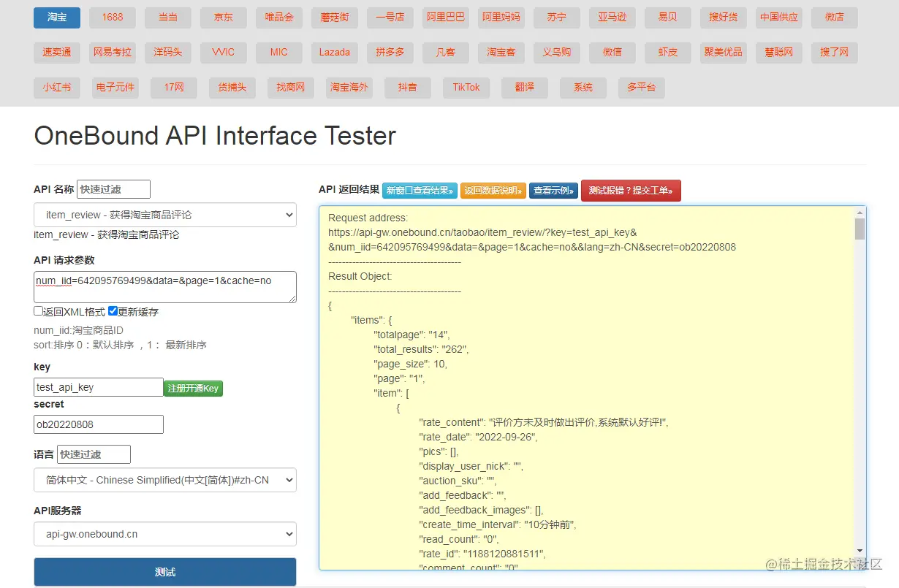This screenshot has height=588, width=899.
Task: Focus the secret input field
Action: pyautogui.click(x=99, y=424)
